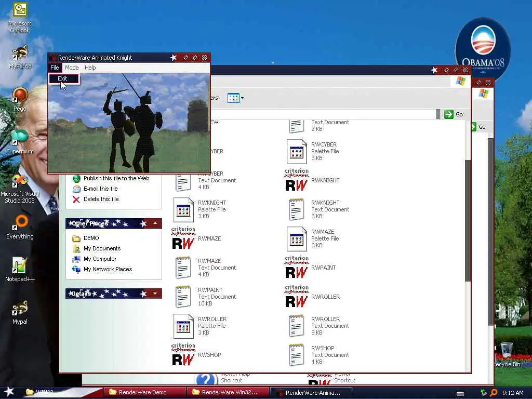Switch to RenderWare Win32 taskbar button
This screenshot has height=399, width=532.
tap(228, 392)
